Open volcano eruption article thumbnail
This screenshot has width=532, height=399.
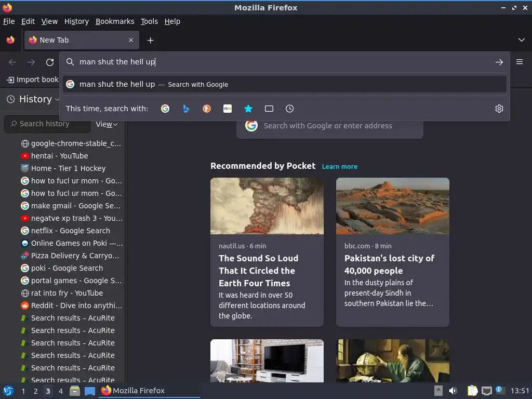(x=267, y=206)
